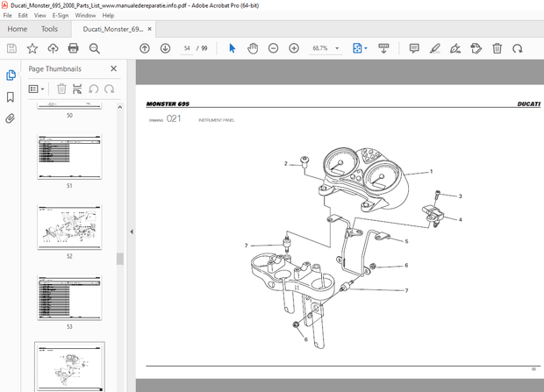Click the zoom in plus button

click(x=294, y=48)
